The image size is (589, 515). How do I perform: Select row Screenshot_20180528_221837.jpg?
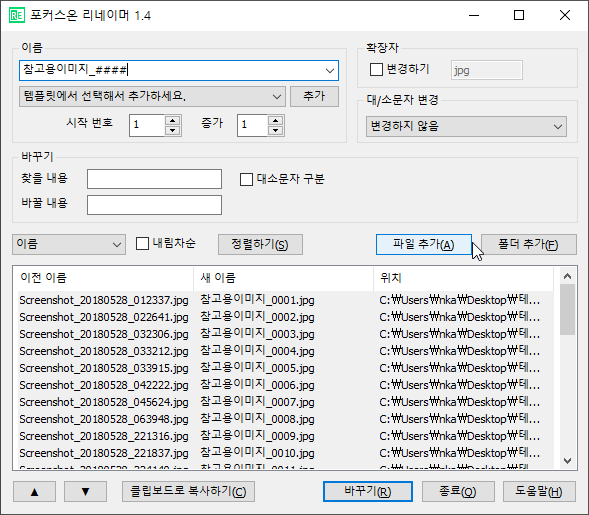click(285, 453)
